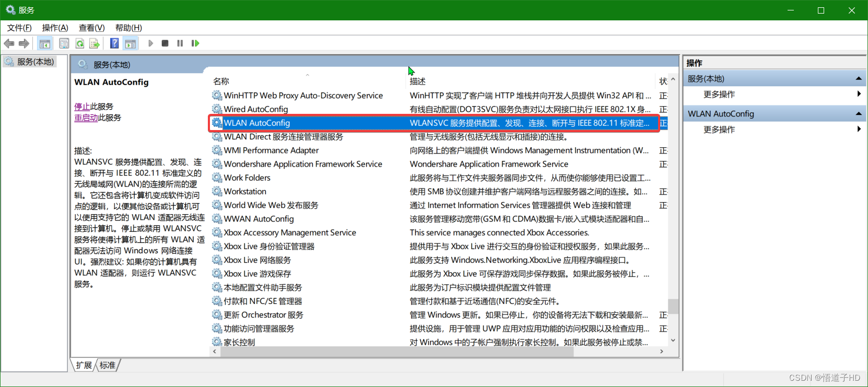Sort by the 状 status column header
The image size is (868, 387).
pos(662,81)
